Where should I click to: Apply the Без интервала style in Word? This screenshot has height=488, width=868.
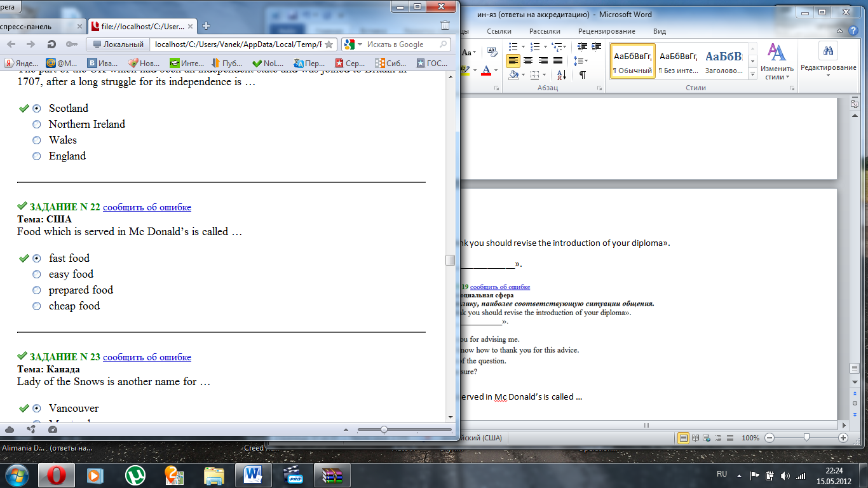678,60
